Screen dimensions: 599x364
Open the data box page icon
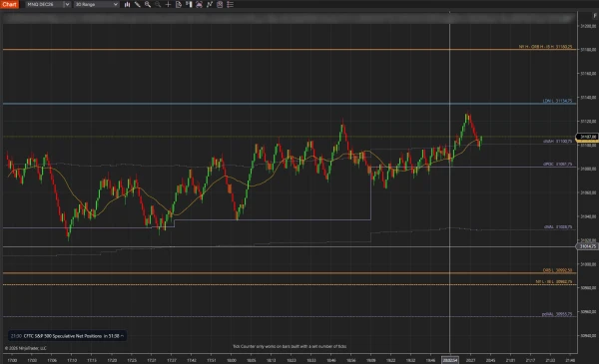(x=179, y=5)
